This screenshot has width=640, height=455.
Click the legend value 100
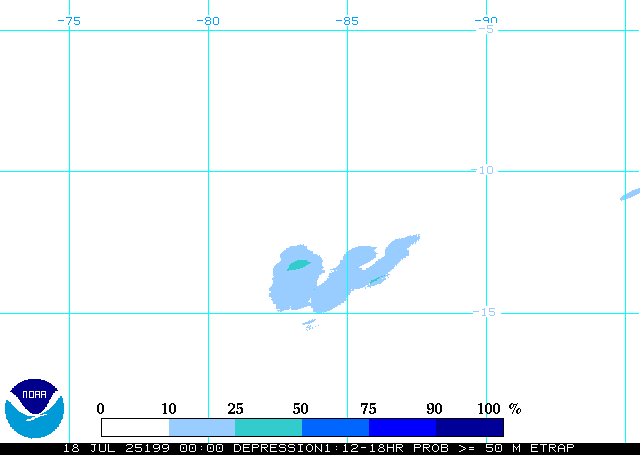tap(489, 408)
